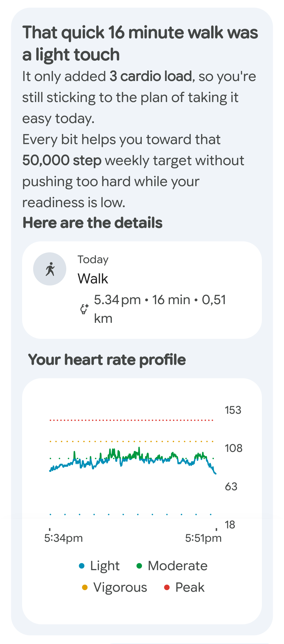Open the Today Walk activity card
Screen dimensions: 284x644
142,290
